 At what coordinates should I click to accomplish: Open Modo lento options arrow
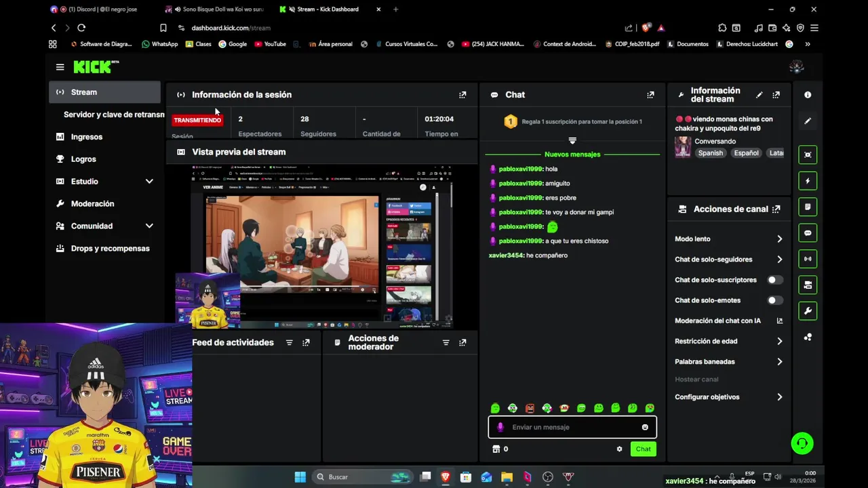point(779,239)
